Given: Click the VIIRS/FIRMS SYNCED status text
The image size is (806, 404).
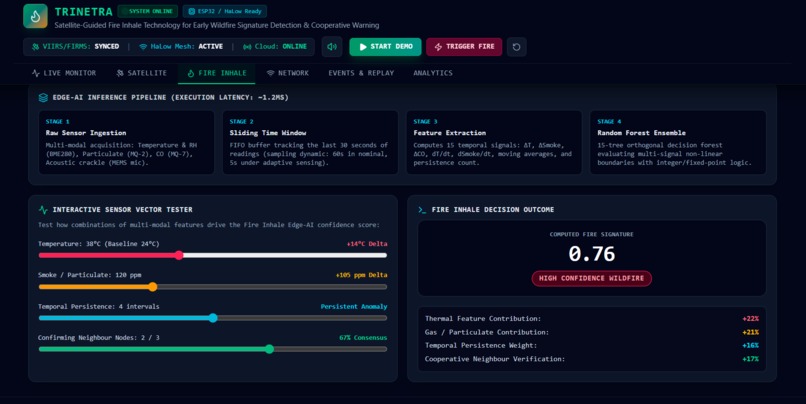Looking at the screenshot, I should [x=81, y=47].
